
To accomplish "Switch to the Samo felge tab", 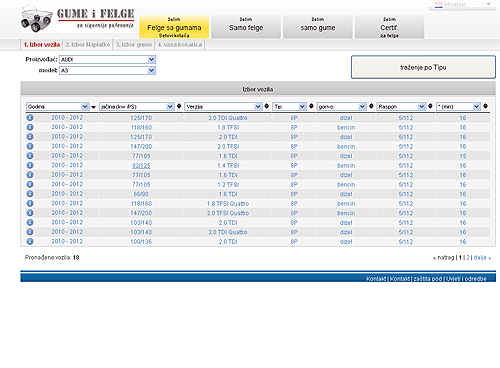I will pyautogui.click(x=246, y=27).
